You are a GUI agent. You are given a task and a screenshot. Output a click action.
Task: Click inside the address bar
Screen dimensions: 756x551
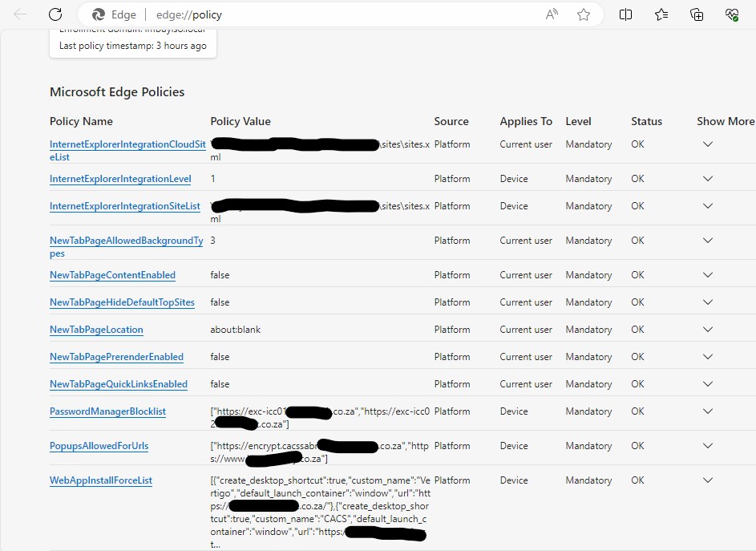[321, 14]
